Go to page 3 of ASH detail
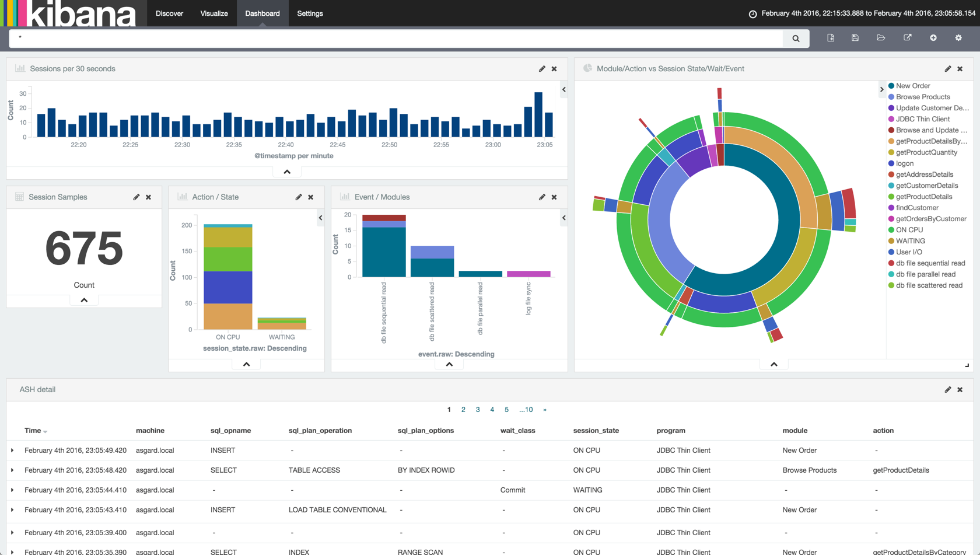Viewport: 980px width, 555px height. click(x=478, y=410)
